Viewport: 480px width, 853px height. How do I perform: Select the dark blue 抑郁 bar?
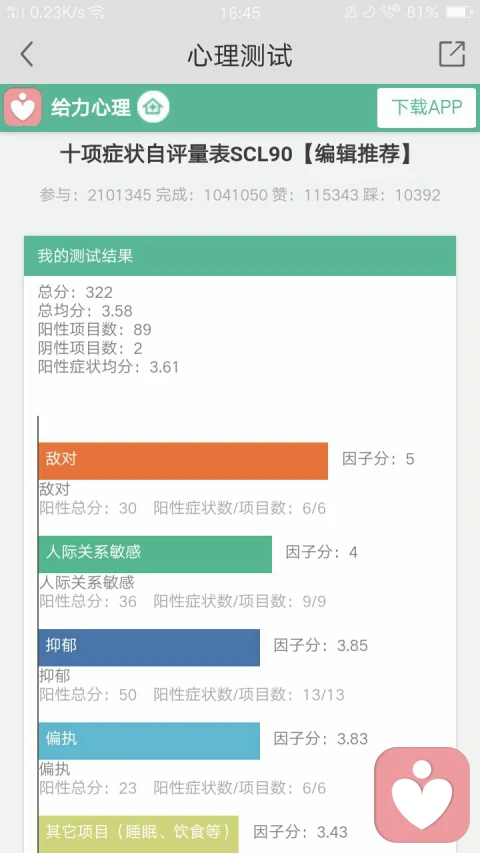[149, 647]
